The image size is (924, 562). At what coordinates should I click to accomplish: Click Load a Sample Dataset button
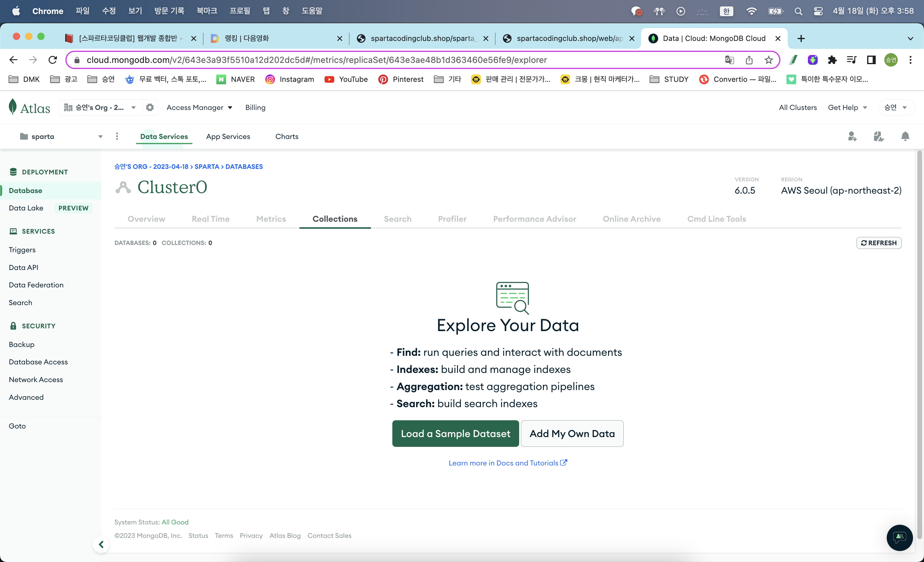pyautogui.click(x=456, y=434)
